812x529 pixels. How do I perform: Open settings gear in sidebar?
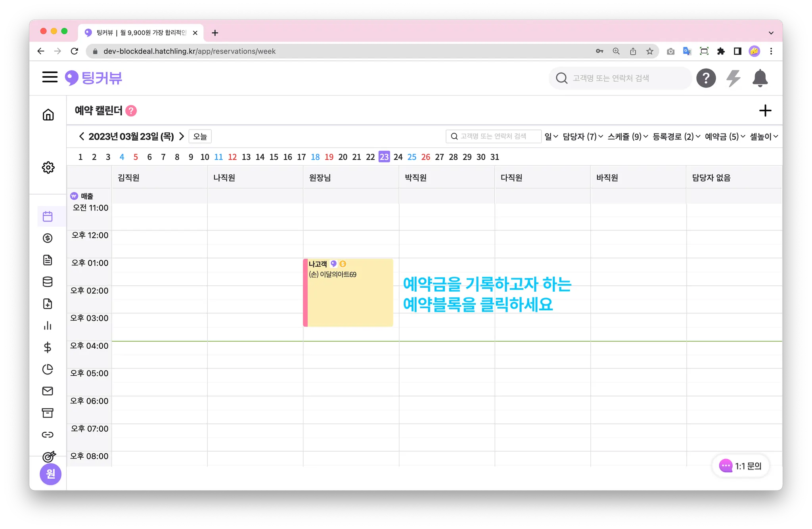[x=48, y=167]
